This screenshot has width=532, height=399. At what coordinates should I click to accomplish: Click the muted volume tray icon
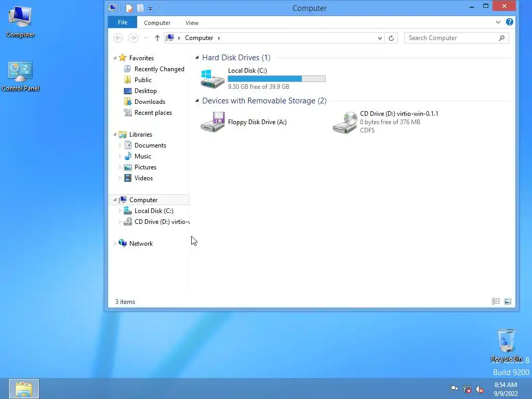(480, 389)
